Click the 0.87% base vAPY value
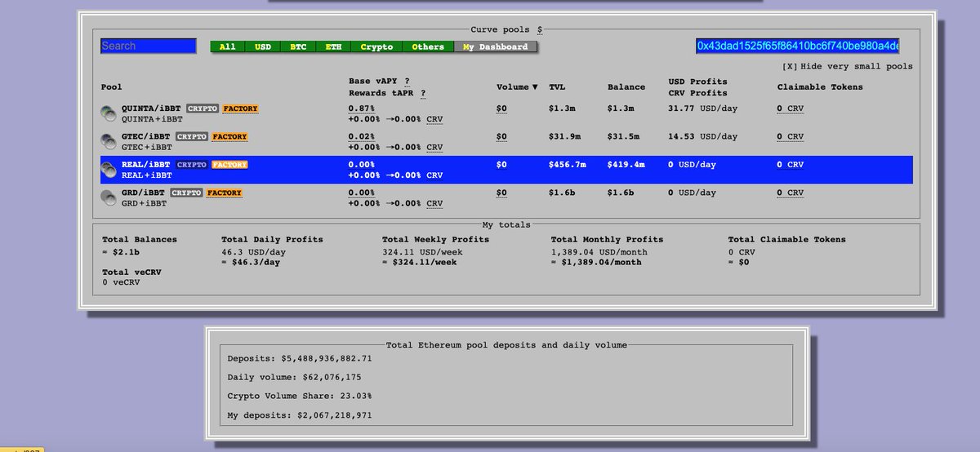 (x=362, y=109)
